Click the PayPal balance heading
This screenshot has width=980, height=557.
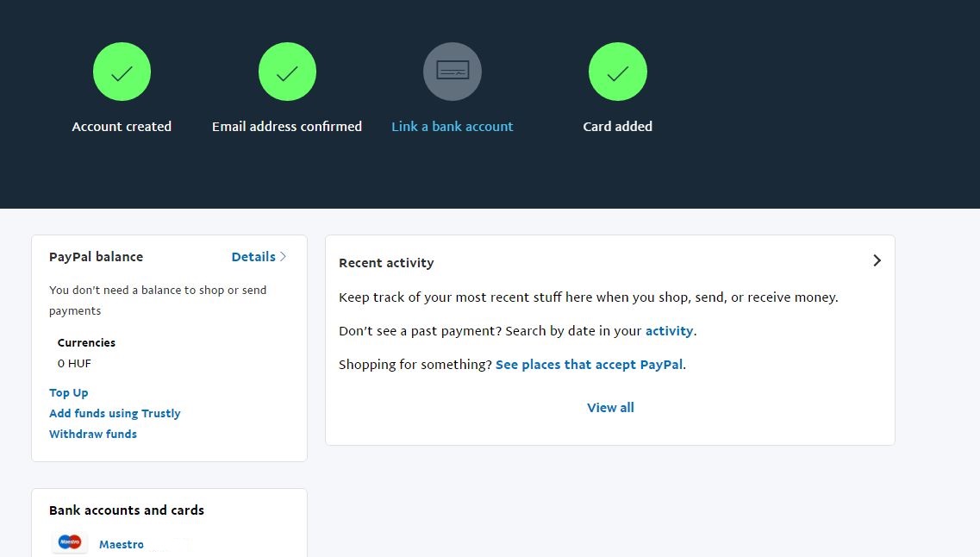(x=96, y=257)
